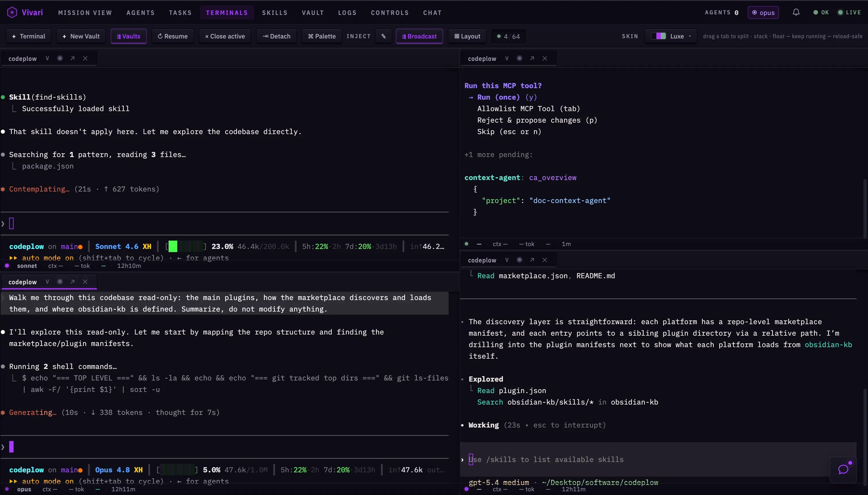Focus the 'Use /skills' prompt input
Image resolution: width=868 pixels, height=495 pixels.
click(x=658, y=459)
